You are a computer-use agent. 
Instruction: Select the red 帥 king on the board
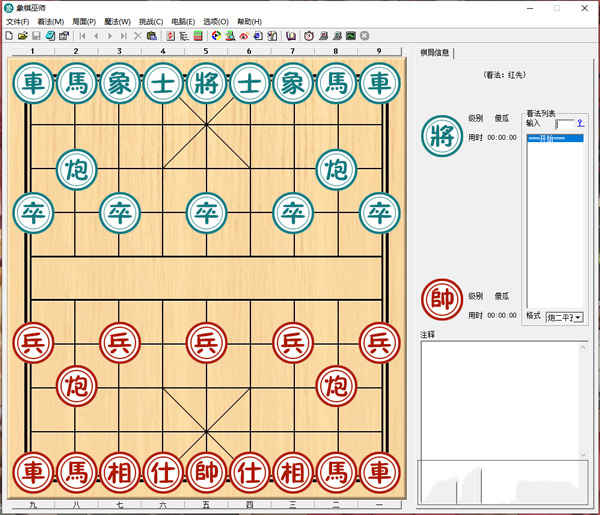[206, 473]
